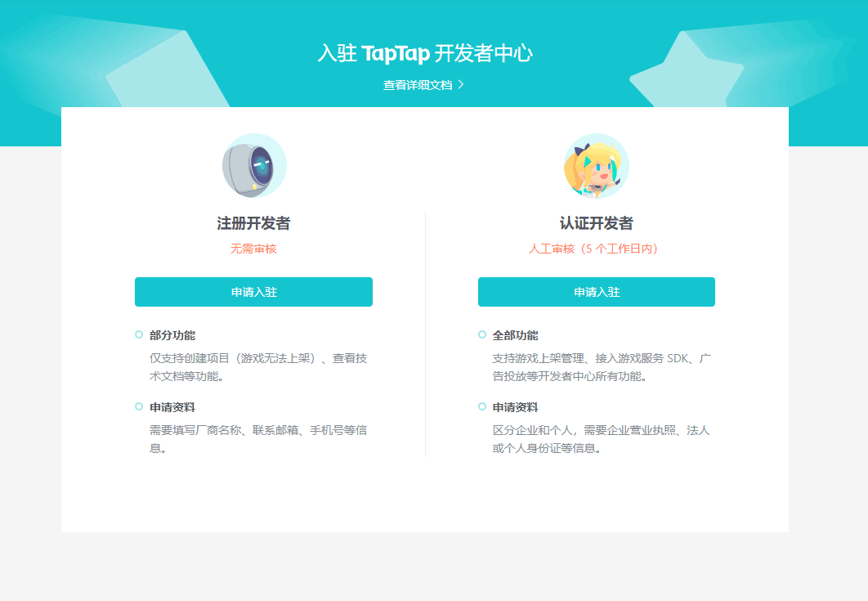Image resolution: width=868 pixels, height=601 pixels.
Task: Apply with 申请入驻 under 认证开发者
Action: [596, 292]
